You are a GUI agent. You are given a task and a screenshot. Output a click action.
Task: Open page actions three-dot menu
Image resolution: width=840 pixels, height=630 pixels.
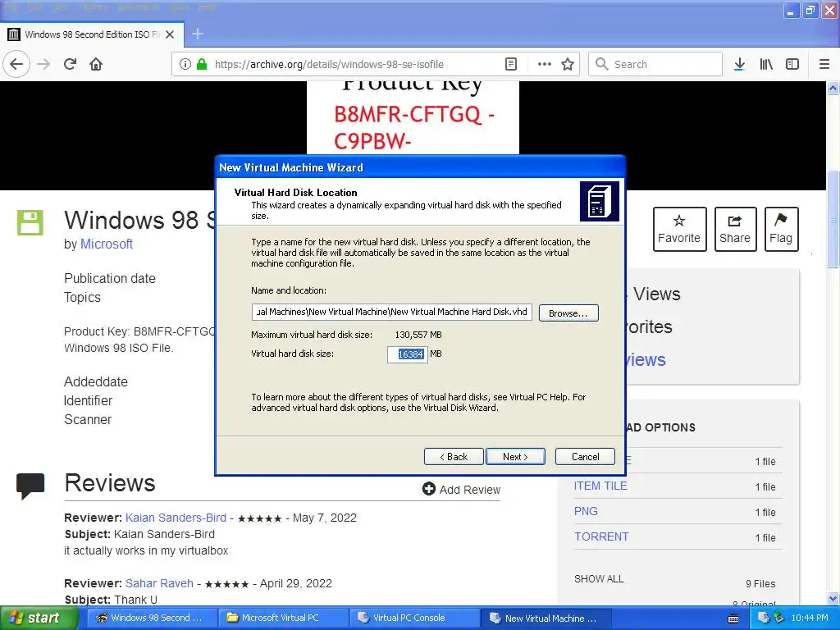(545, 64)
